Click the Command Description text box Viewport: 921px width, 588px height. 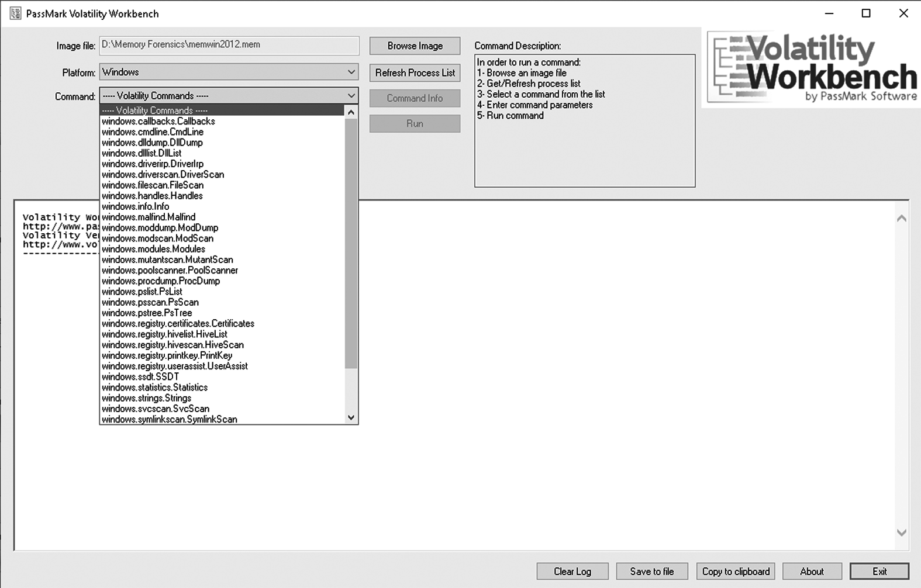point(585,121)
